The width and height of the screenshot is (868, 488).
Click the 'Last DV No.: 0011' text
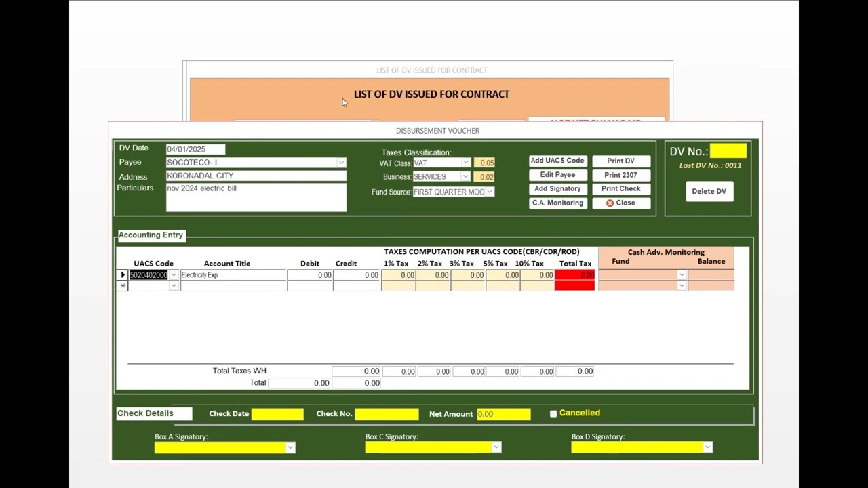coord(711,165)
